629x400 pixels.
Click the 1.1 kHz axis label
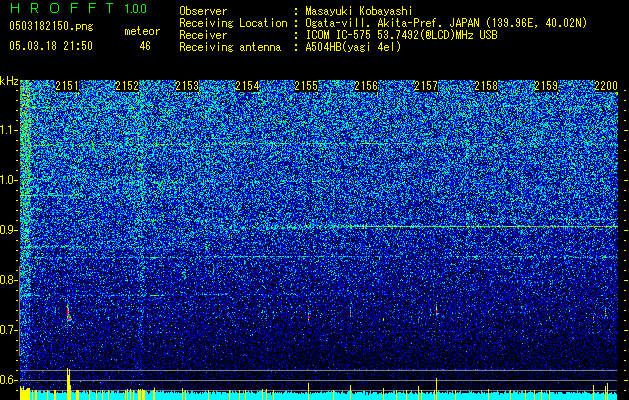click(9, 130)
